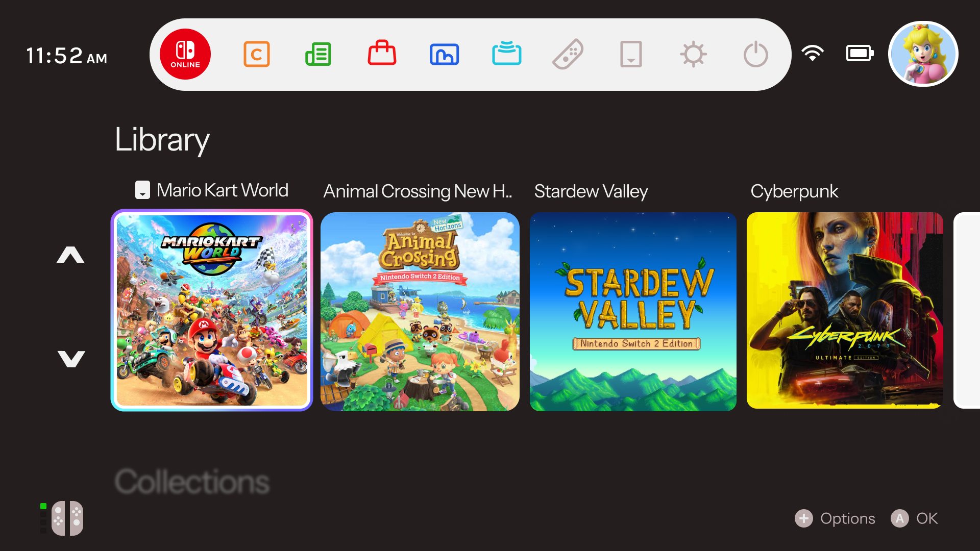
Task: Click the Stardew Valley title label
Action: [591, 191]
